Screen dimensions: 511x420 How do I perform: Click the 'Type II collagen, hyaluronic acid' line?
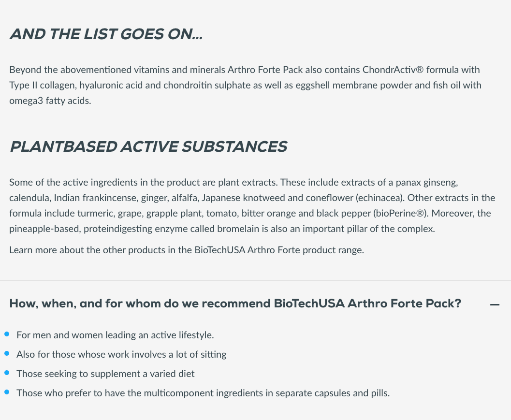coord(245,85)
